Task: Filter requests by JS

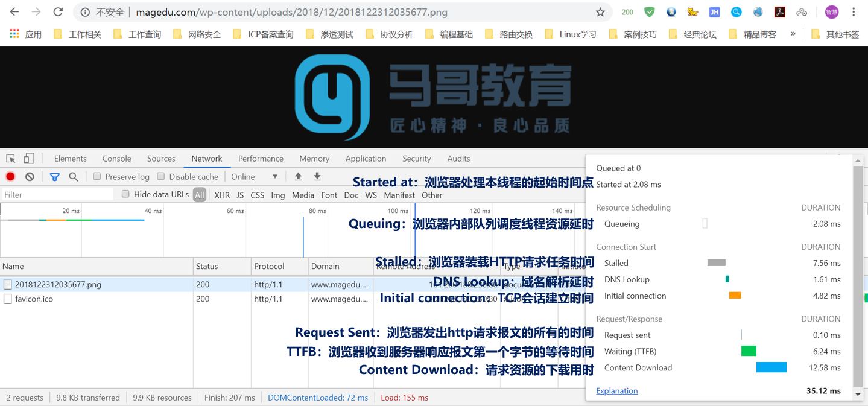Action: pos(240,195)
